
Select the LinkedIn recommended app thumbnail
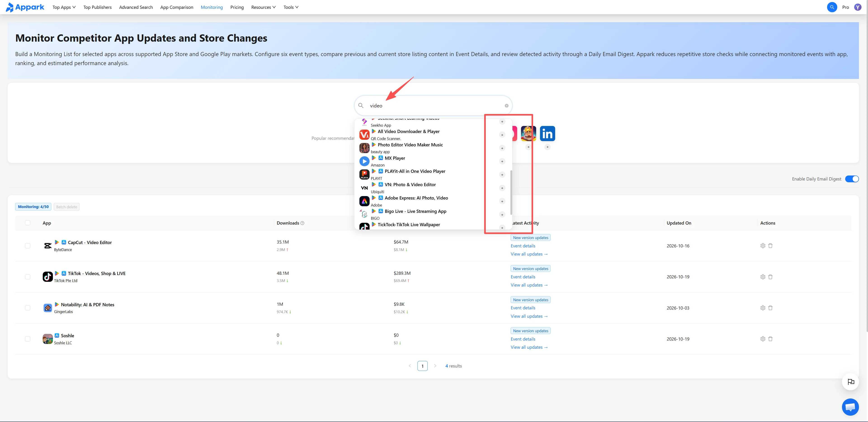[547, 134]
